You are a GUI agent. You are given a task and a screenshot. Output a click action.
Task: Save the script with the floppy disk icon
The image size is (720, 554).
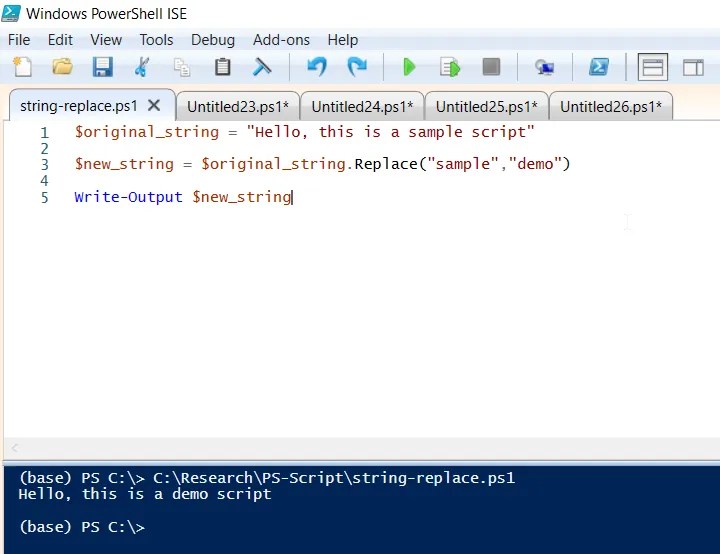[102, 67]
